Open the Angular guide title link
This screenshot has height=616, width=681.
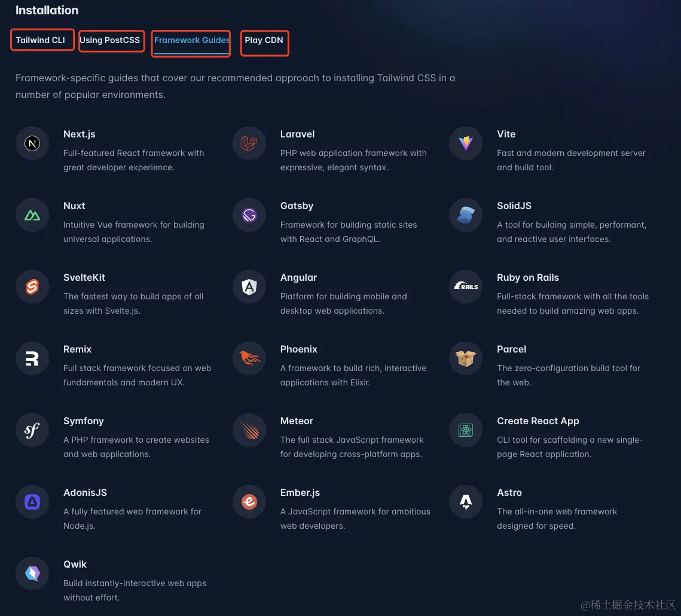pos(299,277)
